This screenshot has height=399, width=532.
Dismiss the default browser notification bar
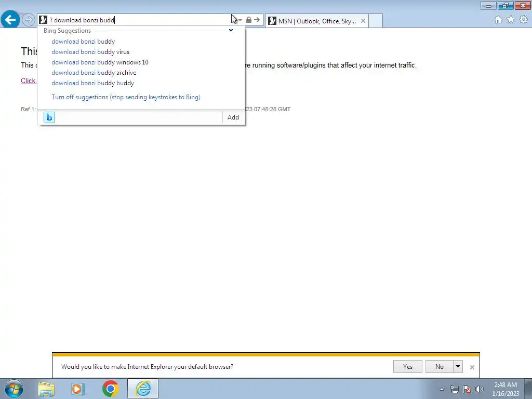coord(472,367)
